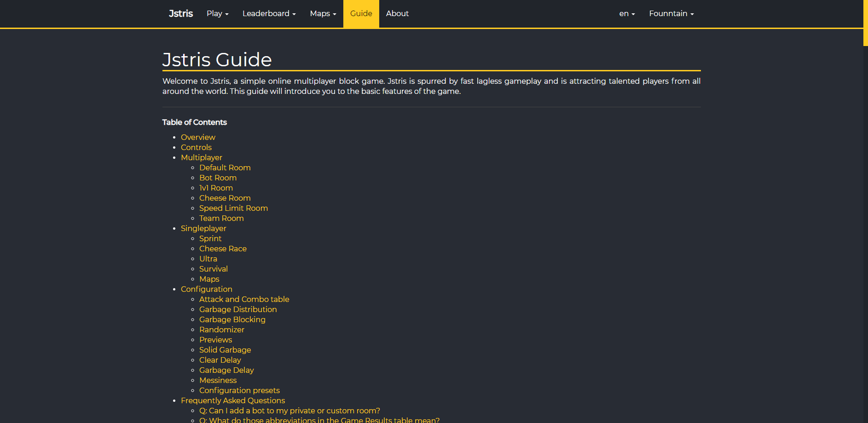Open Garbage Distribution link
The image size is (868, 423).
(x=238, y=309)
